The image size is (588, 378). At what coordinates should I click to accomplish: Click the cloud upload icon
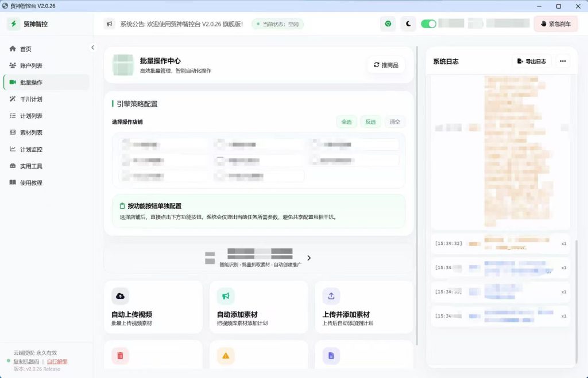120,296
